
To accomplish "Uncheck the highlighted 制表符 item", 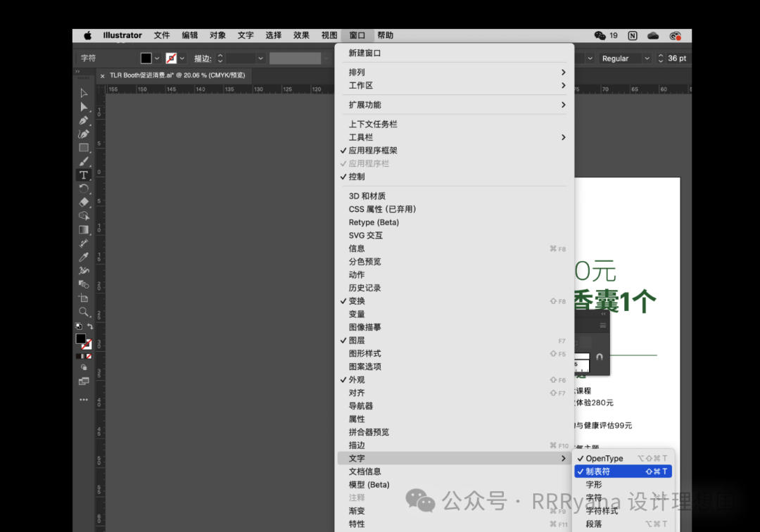I will pos(623,471).
